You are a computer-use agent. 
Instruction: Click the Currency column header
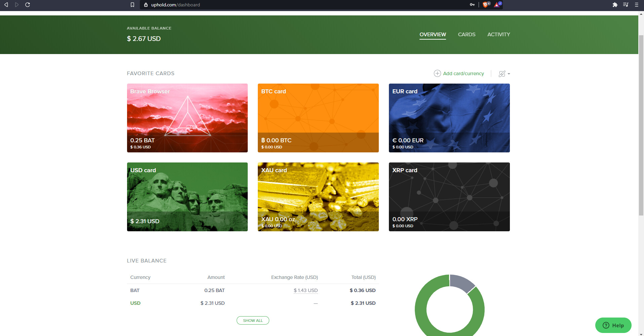(140, 277)
